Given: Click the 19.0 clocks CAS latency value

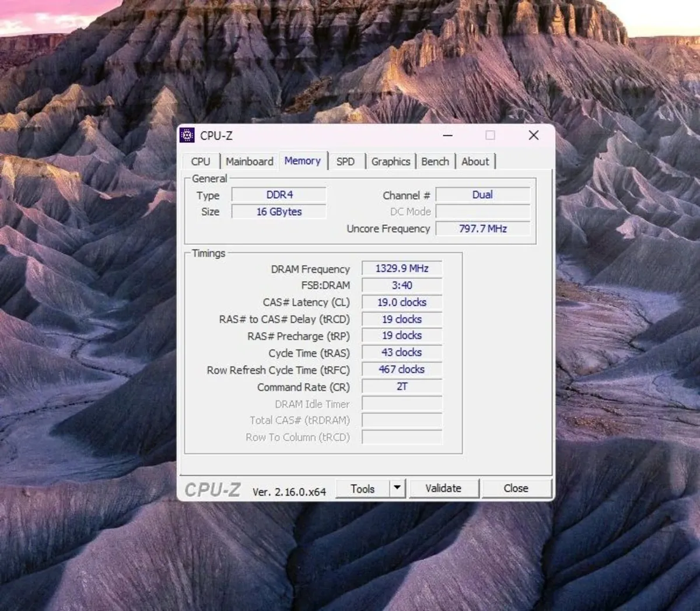Looking at the screenshot, I should 402,303.
